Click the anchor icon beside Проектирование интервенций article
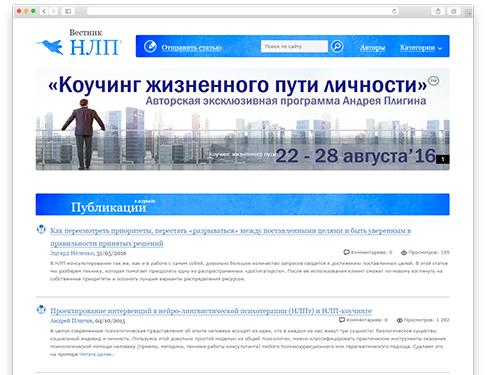This screenshot has width=486, height=375. 41,310
